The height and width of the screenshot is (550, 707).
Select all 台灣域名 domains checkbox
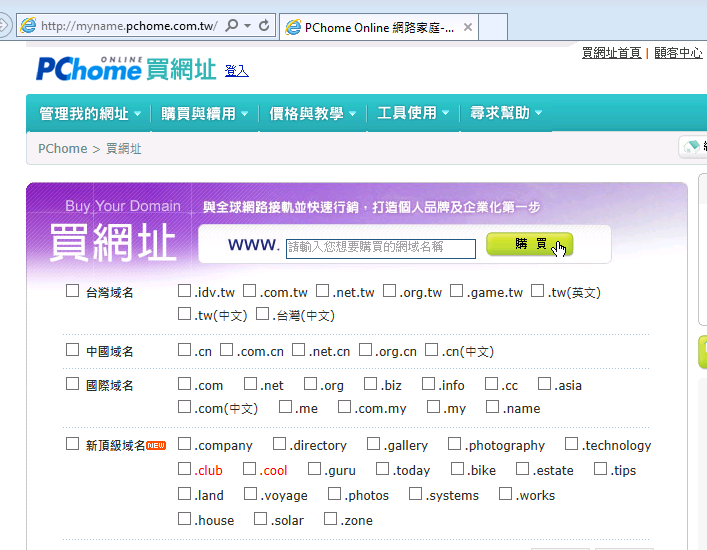click(72, 292)
